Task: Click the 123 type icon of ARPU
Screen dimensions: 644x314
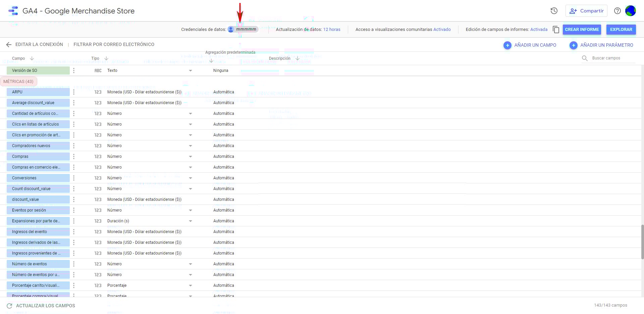Action: pyautogui.click(x=98, y=92)
